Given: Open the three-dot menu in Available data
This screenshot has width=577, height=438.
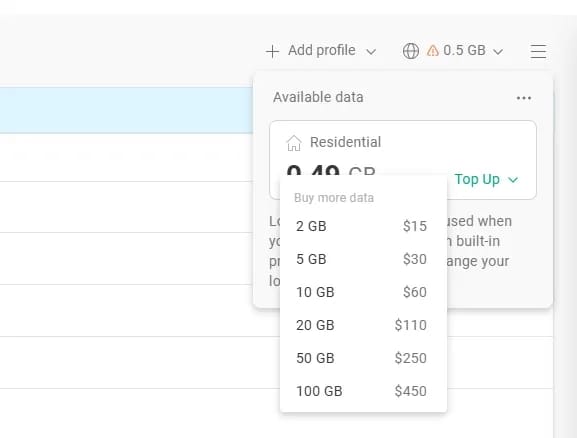Looking at the screenshot, I should pos(524,98).
